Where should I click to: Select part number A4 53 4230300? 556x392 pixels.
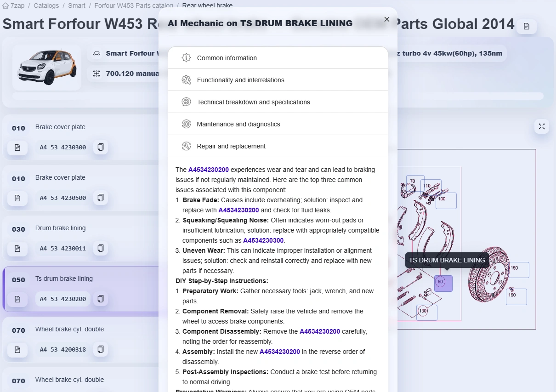tap(63, 148)
